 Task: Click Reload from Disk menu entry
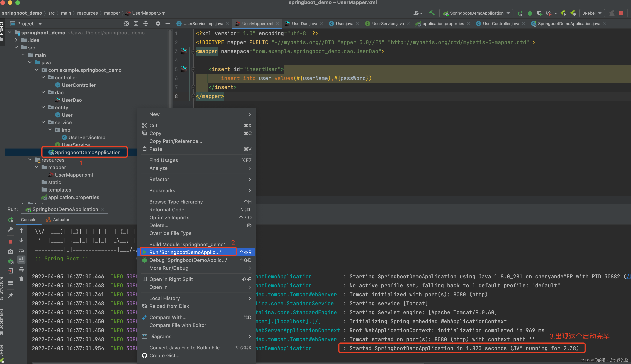coord(169,306)
